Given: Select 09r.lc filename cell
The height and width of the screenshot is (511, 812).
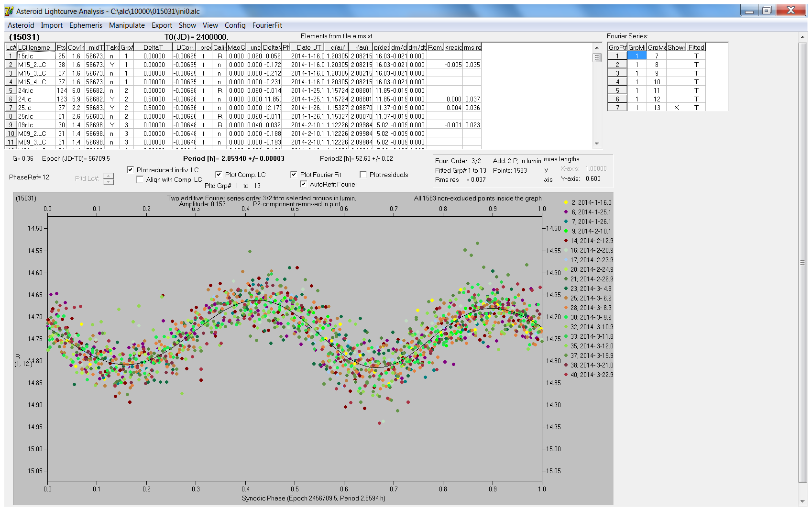Looking at the screenshot, I should click(36, 125).
